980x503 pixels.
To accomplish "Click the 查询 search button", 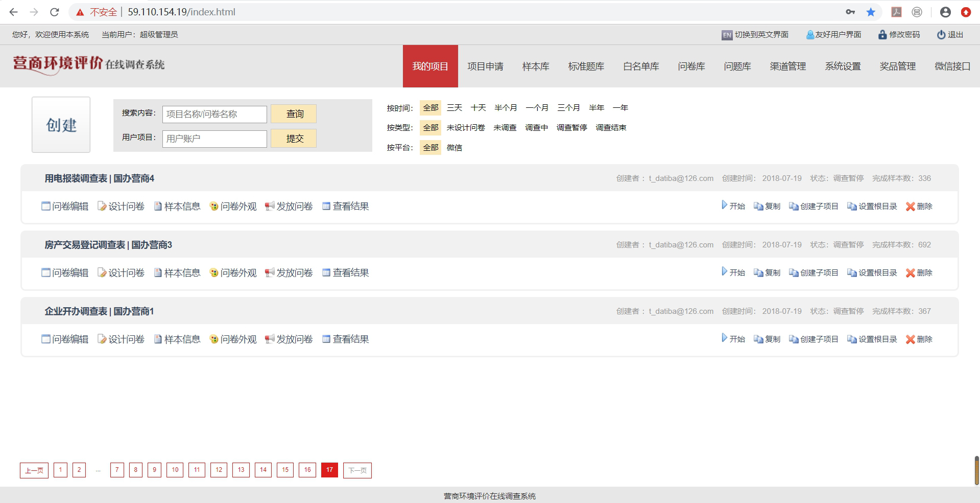I will pos(294,114).
